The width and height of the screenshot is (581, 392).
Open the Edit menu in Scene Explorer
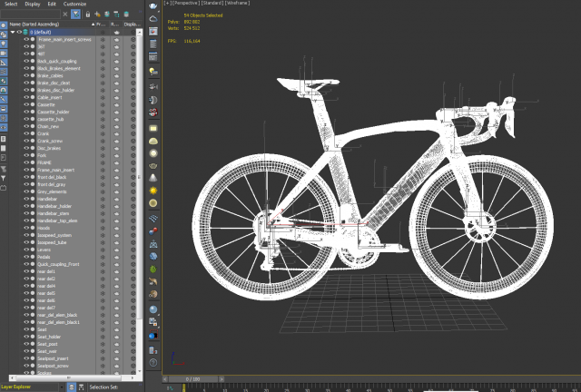coord(52,4)
